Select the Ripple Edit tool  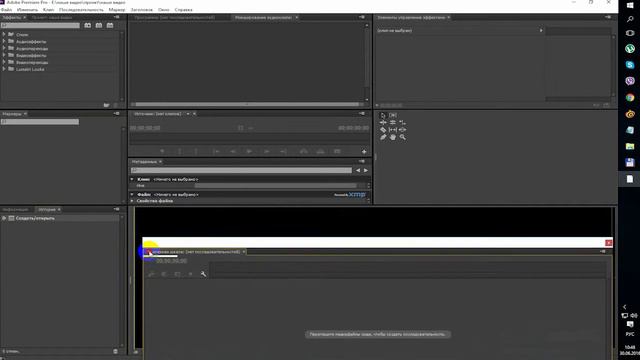tap(383, 122)
